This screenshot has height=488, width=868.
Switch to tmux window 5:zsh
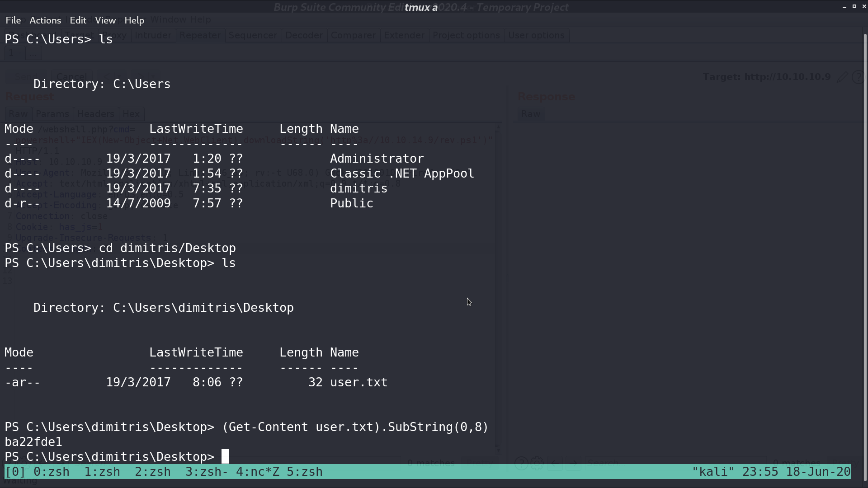pyautogui.click(x=305, y=472)
